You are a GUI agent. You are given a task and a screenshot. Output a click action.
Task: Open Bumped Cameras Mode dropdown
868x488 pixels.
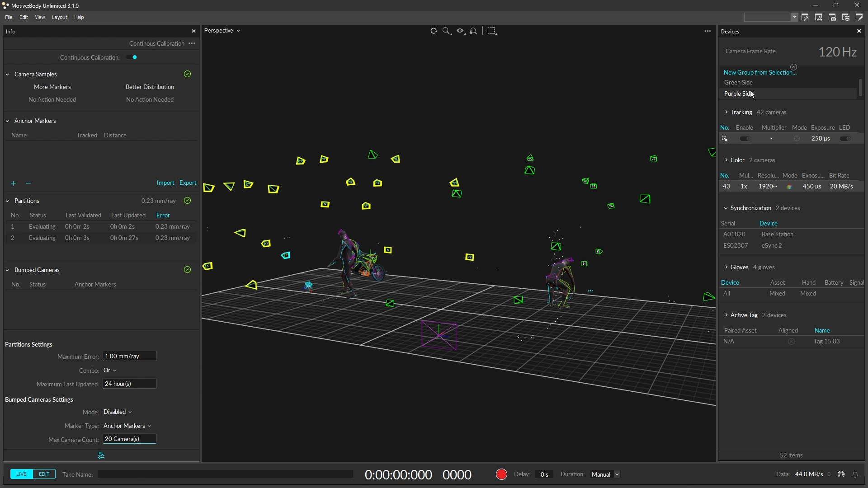[x=118, y=412]
